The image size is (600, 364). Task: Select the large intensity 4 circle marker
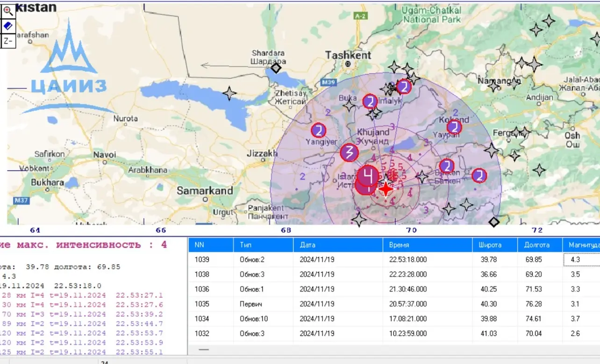click(x=368, y=176)
